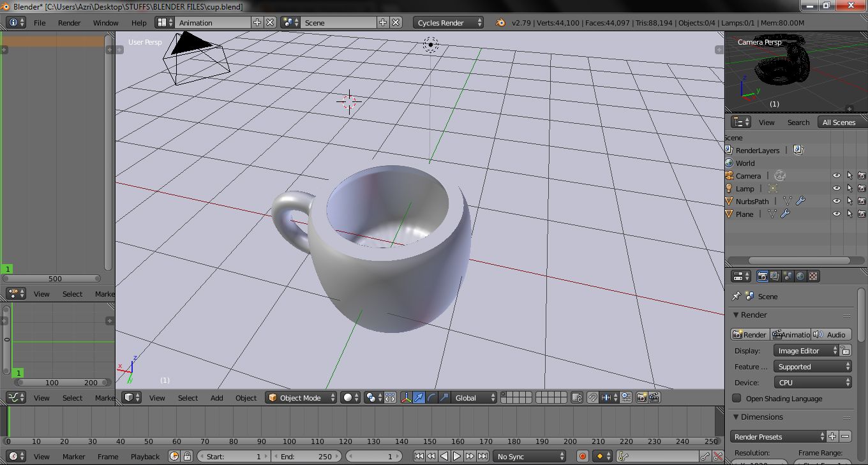
Task: Toggle renderability camera icon for Plane
Action: pos(862,214)
